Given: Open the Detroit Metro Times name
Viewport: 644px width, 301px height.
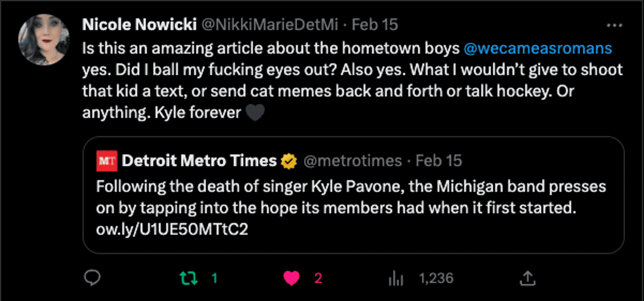Looking at the screenshot, I should [199, 160].
